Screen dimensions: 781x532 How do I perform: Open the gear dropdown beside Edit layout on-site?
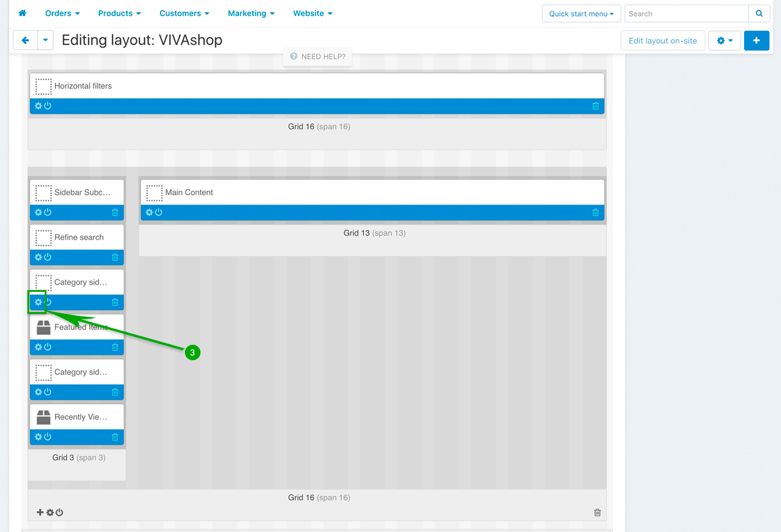click(724, 40)
